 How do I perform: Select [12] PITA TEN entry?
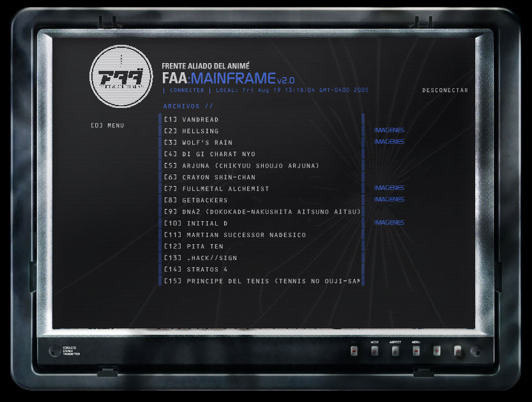[x=194, y=247]
